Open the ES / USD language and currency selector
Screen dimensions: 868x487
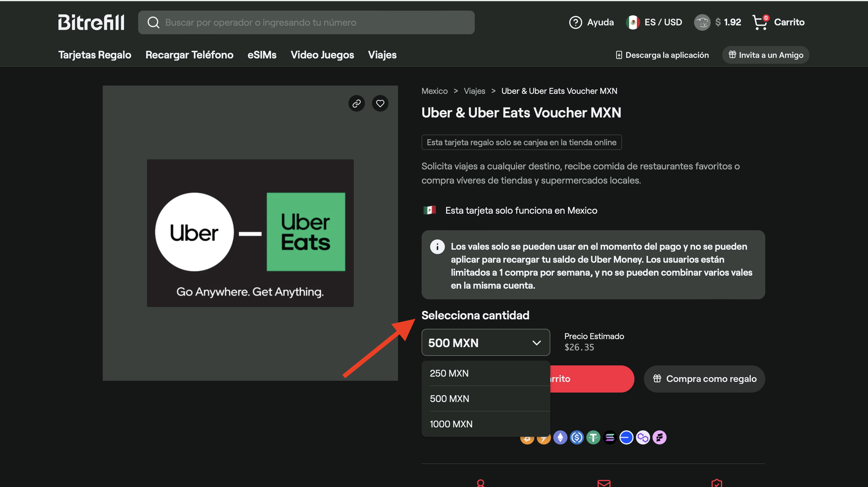click(x=654, y=22)
